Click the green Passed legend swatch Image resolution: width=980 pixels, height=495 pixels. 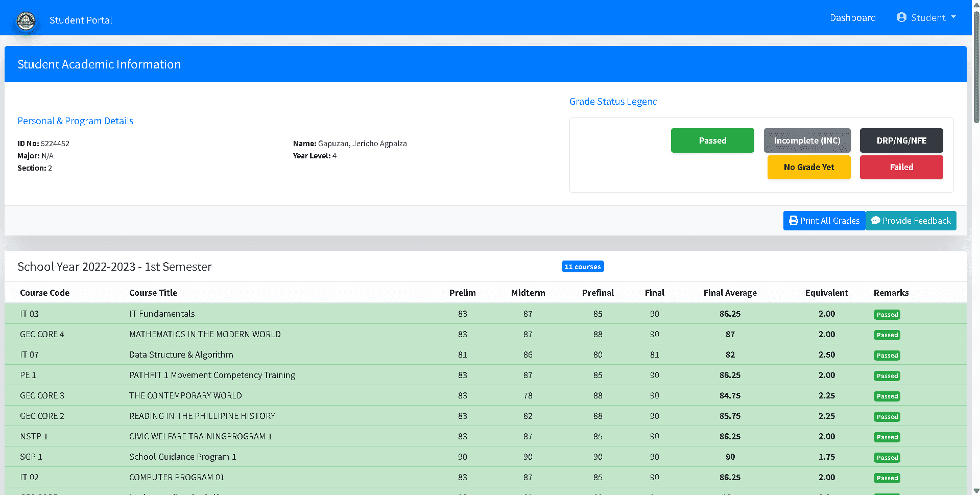click(712, 140)
